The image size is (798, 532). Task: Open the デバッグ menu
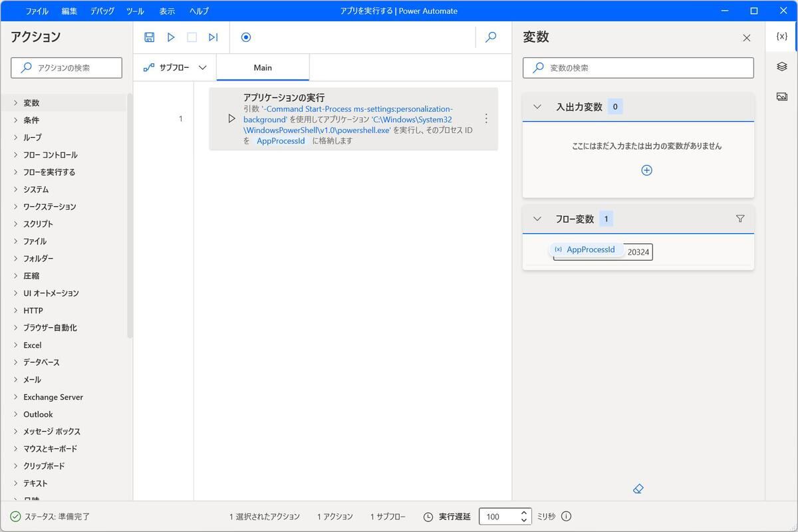pyautogui.click(x=102, y=11)
